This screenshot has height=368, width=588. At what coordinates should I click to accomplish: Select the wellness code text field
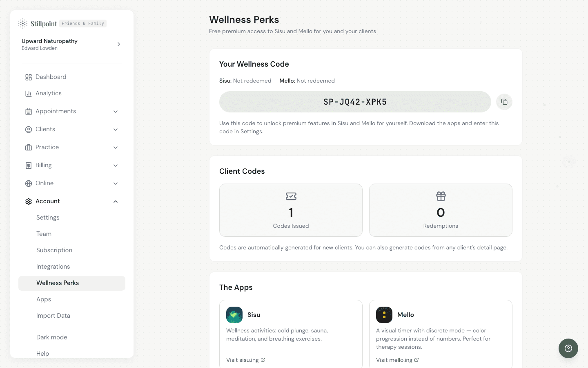(x=355, y=102)
